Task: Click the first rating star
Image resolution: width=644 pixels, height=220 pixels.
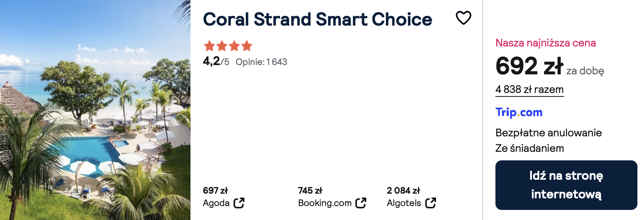Action: tap(209, 46)
